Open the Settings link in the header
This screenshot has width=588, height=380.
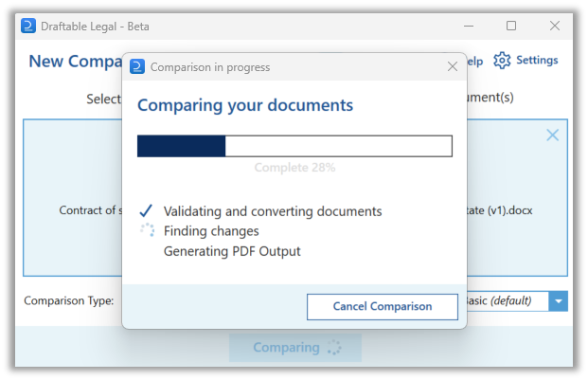tap(537, 60)
